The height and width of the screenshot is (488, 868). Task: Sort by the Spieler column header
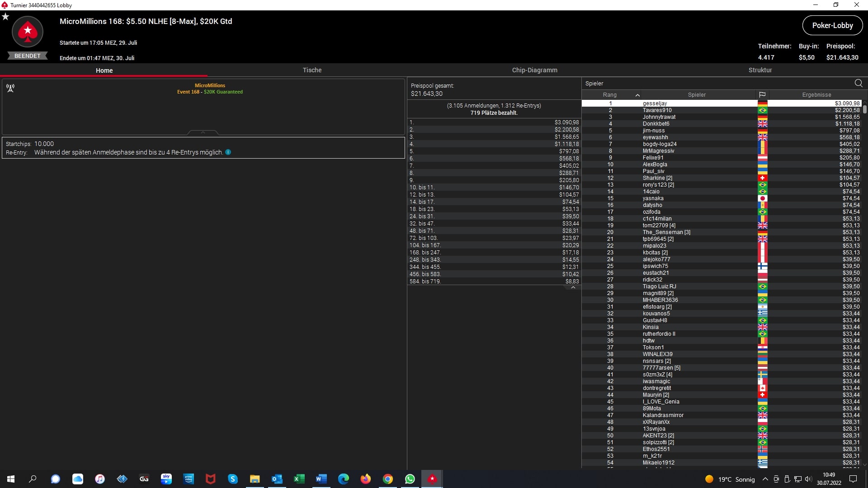[x=697, y=95]
